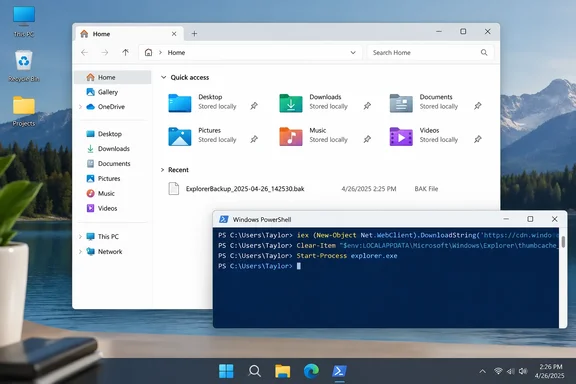Click the 4/26/2025 2:25 PM date cell
576x384 pixels.
(x=369, y=189)
